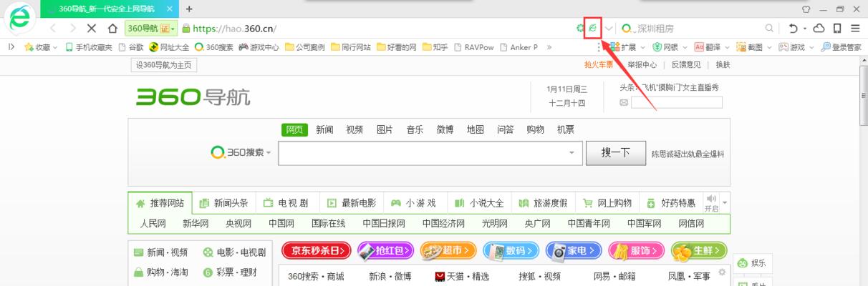The image size is (868, 286).
Task: Switch to the 新闻头条 tab
Action: point(225,203)
